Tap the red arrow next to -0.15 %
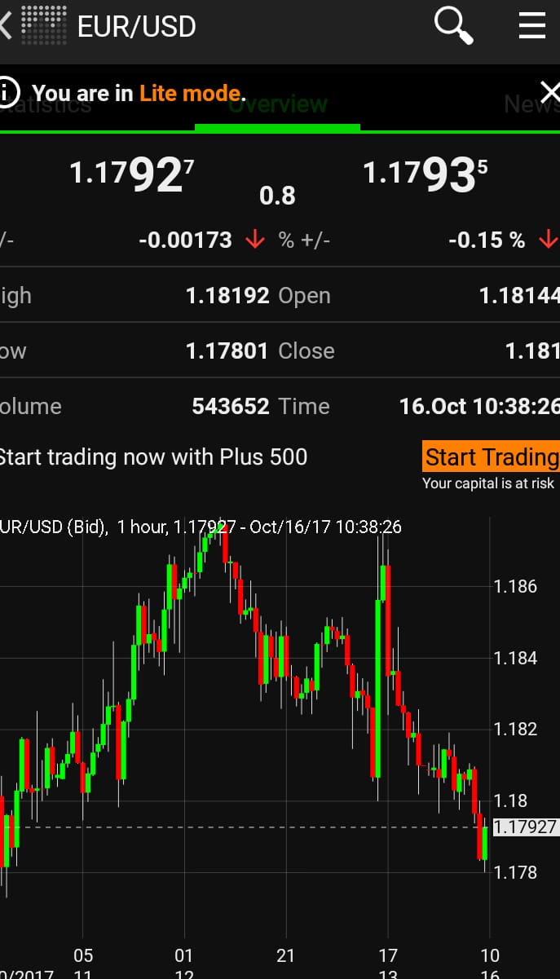560x979 pixels. pyautogui.click(x=548, y=240)
